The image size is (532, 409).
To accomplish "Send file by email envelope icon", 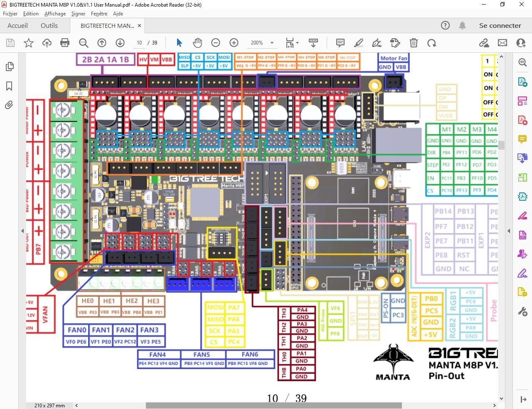I will pos(502,43).
